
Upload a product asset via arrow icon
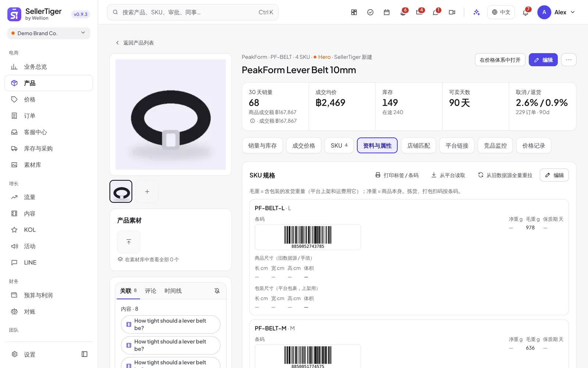coord(129,242)
